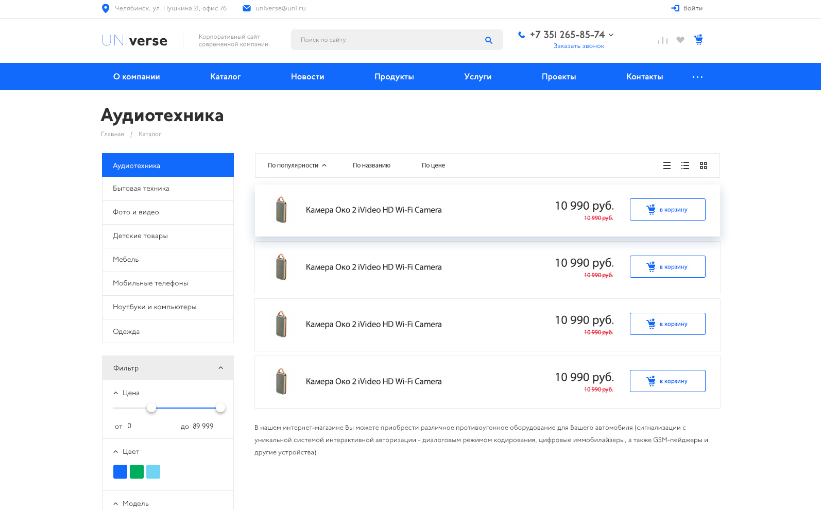Show more menu items via ellipsis
Screen dimensions: 821x510
[697, 77]
